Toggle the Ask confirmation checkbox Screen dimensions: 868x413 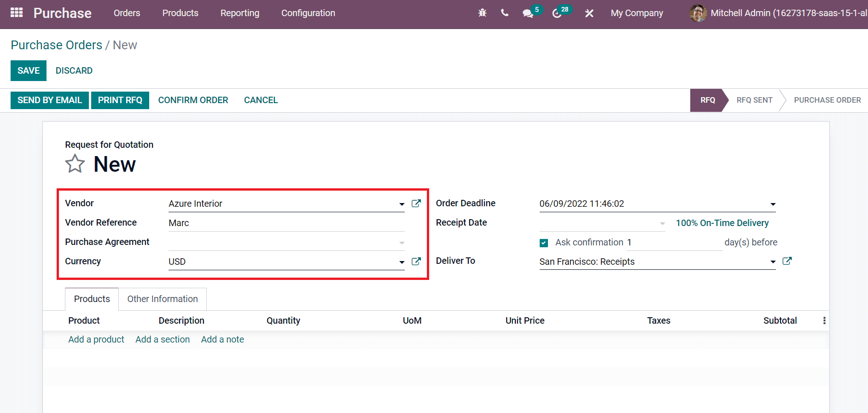[x=544, y=243]
